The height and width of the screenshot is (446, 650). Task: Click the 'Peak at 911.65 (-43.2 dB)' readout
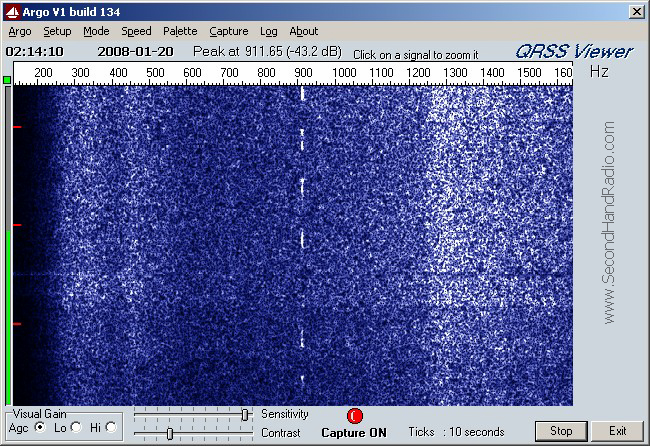(267, 51)
